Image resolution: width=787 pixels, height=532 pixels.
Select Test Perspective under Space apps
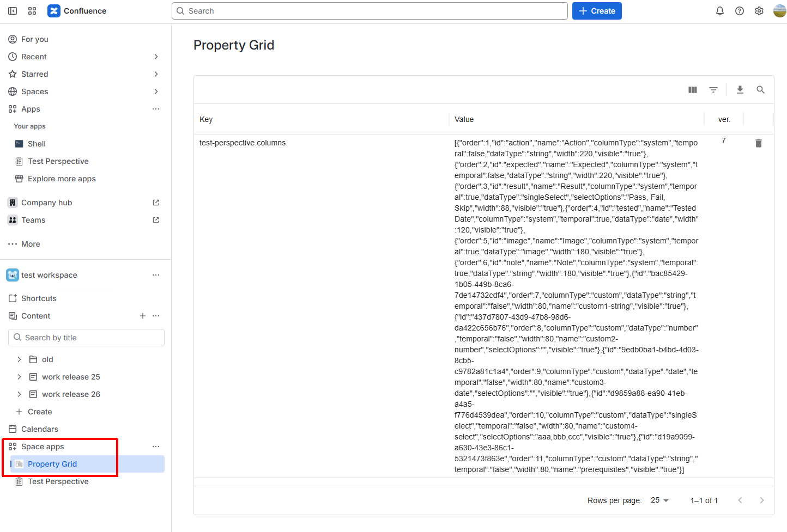click(58, 481)
